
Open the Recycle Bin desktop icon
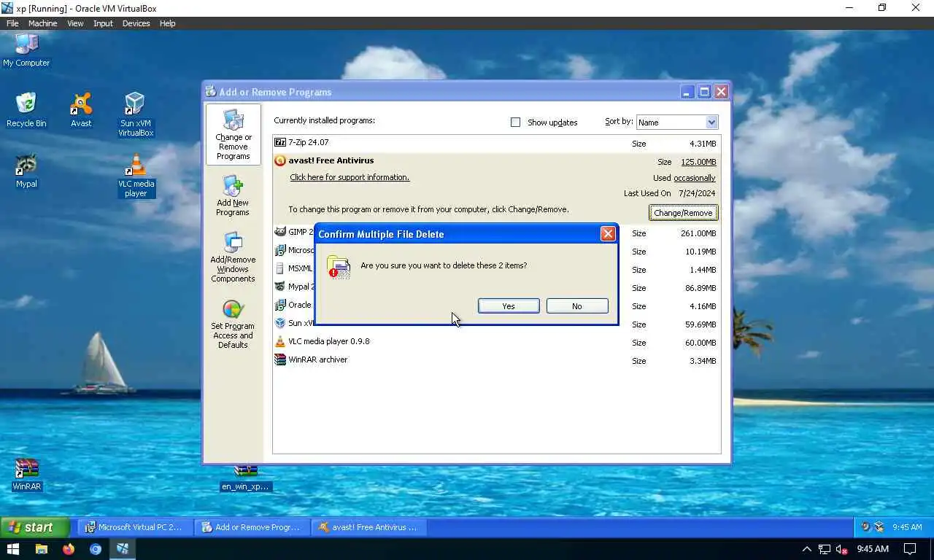[x=26, y=110]
